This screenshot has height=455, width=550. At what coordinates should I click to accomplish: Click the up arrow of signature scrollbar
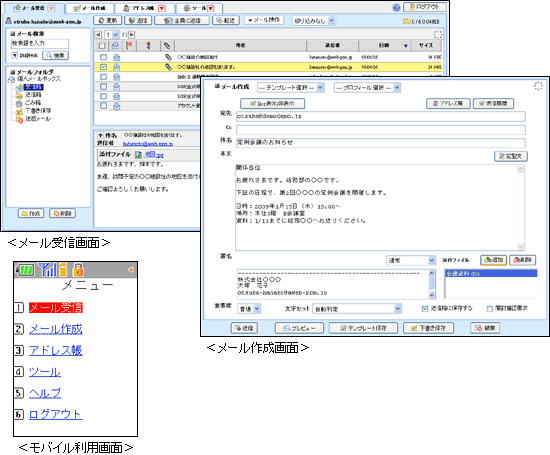pos(432,273)
